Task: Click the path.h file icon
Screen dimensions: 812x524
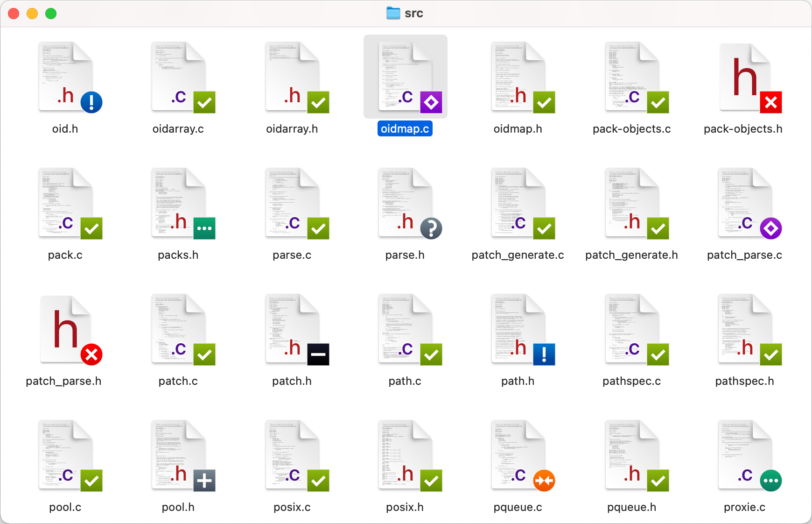Action: coord(518,329)
